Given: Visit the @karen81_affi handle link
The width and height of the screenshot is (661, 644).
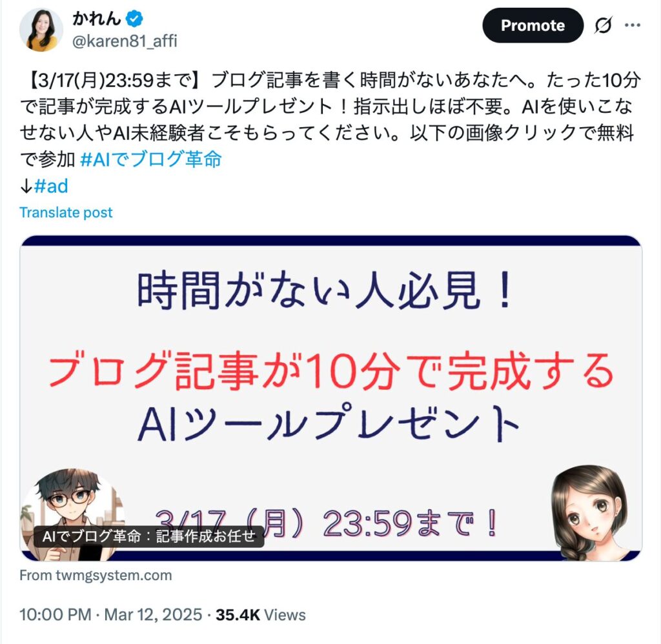Looking at the screenshot, I should tap(125, 41).
